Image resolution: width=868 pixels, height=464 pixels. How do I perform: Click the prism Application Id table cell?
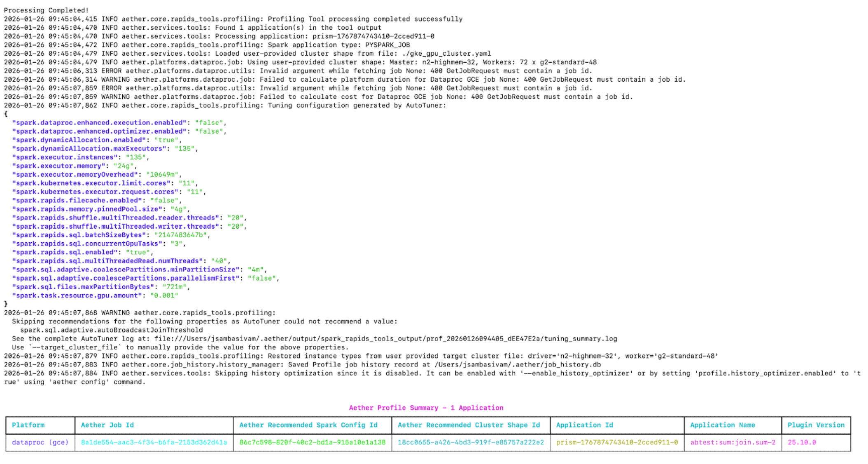pyautogui.click(x=616, y=442)
